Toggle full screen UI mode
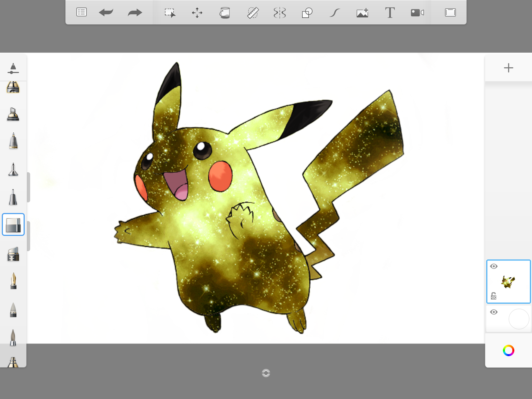The image size is (532, 399). point(450,12)
